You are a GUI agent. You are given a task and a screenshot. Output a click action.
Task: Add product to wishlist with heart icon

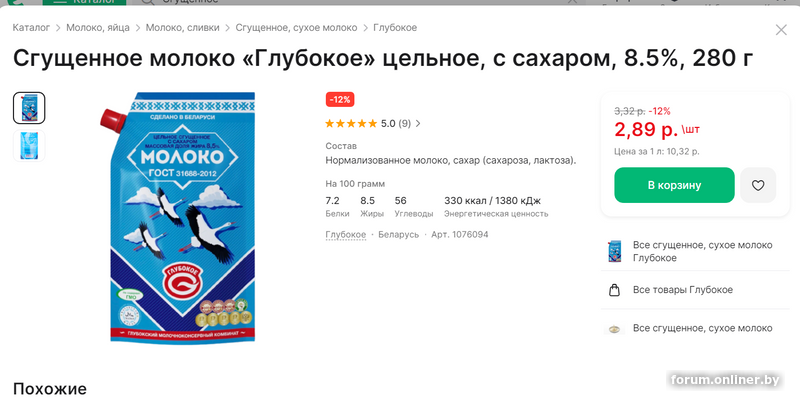[758, 185]
